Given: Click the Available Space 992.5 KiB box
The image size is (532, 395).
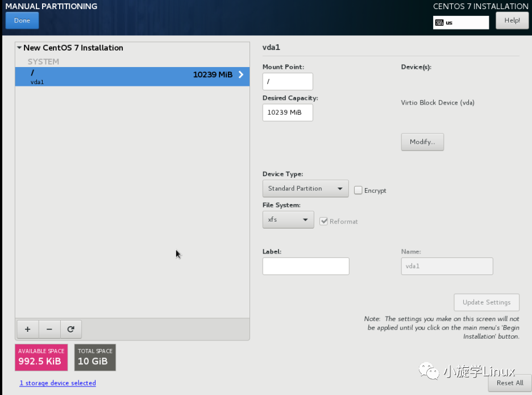Looking at the screenshot, I should pos(41,357).
